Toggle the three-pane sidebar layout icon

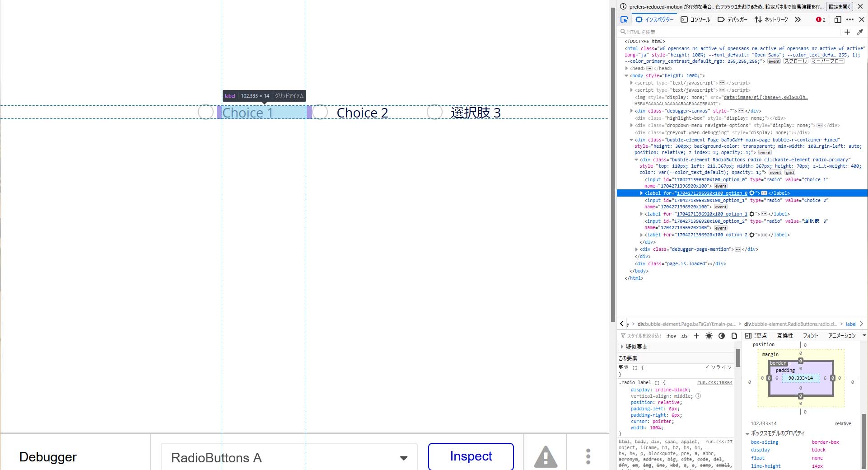coord(748,336)
